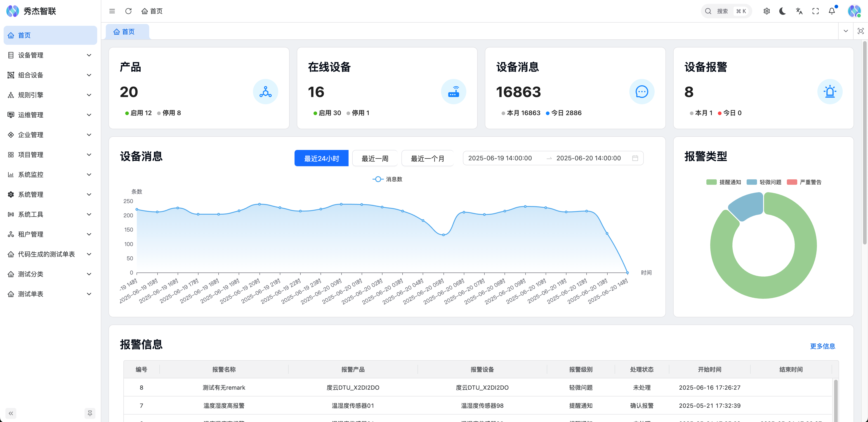The height and width of the screenshot is (422, 868).
Task: Click the start date-time input field
Action: pos(500,158)
